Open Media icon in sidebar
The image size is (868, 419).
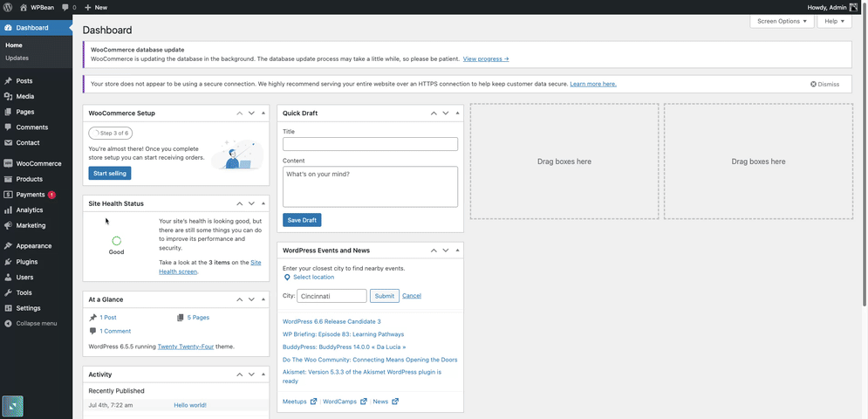coord(8,96)
